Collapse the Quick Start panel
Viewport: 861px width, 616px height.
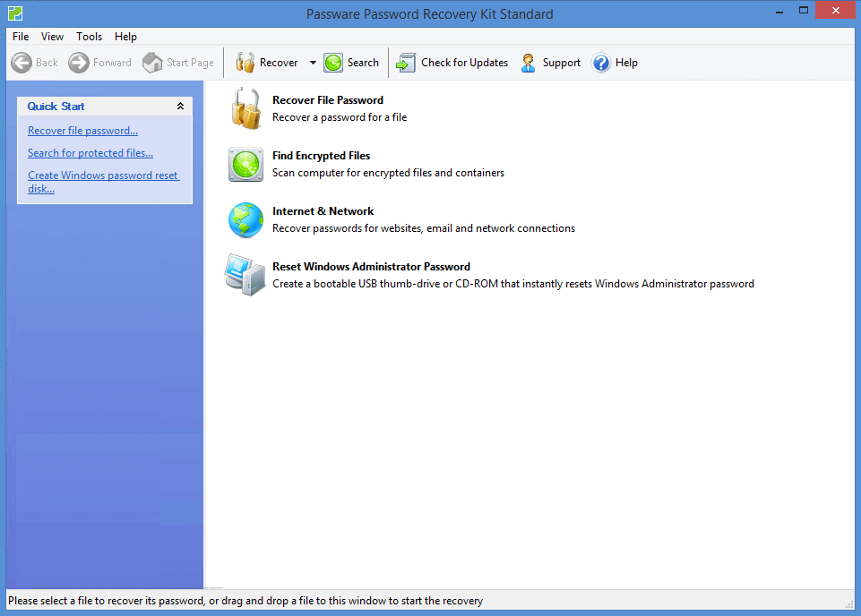click(x=180, y=107)
